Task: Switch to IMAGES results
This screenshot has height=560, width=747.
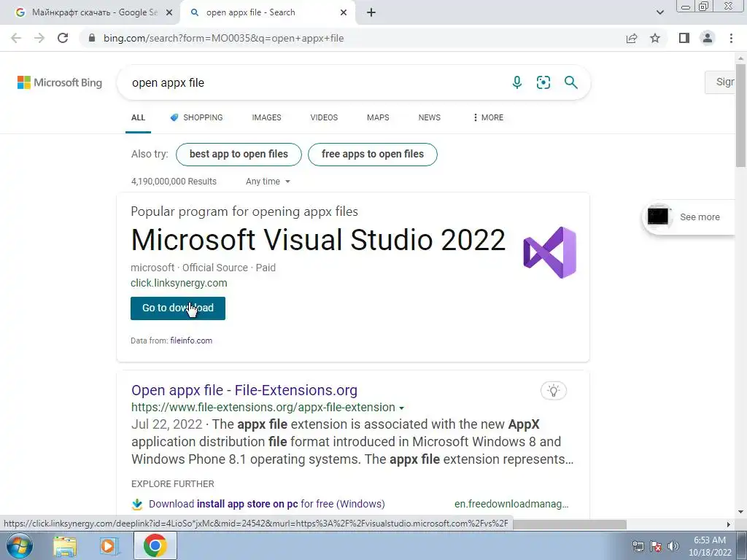Action: (266, 117)
